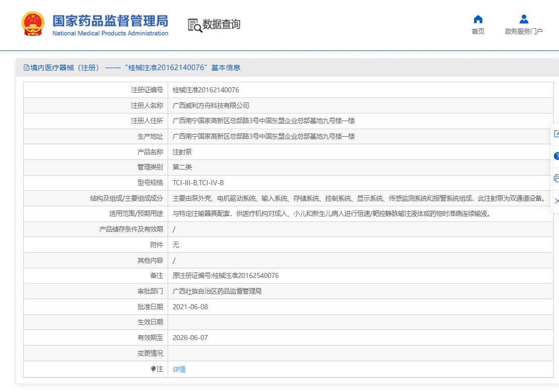
Task: Click the registrant name 广西威利方舟科技有限公司
Action: tap(211, 106)
